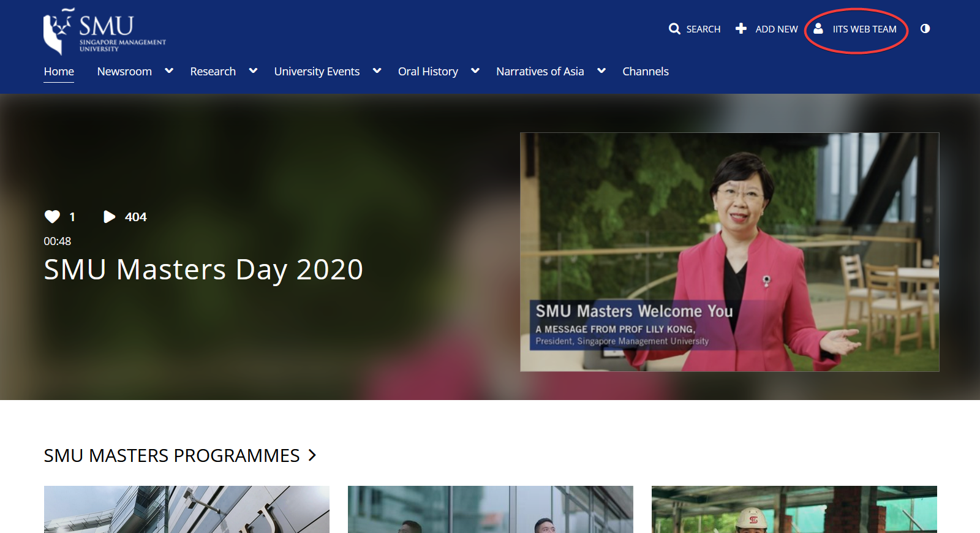Expand the Newsroom dropdown chevron
The height and width of the screenshot is (533, 980).
click(x=169, y=71)
